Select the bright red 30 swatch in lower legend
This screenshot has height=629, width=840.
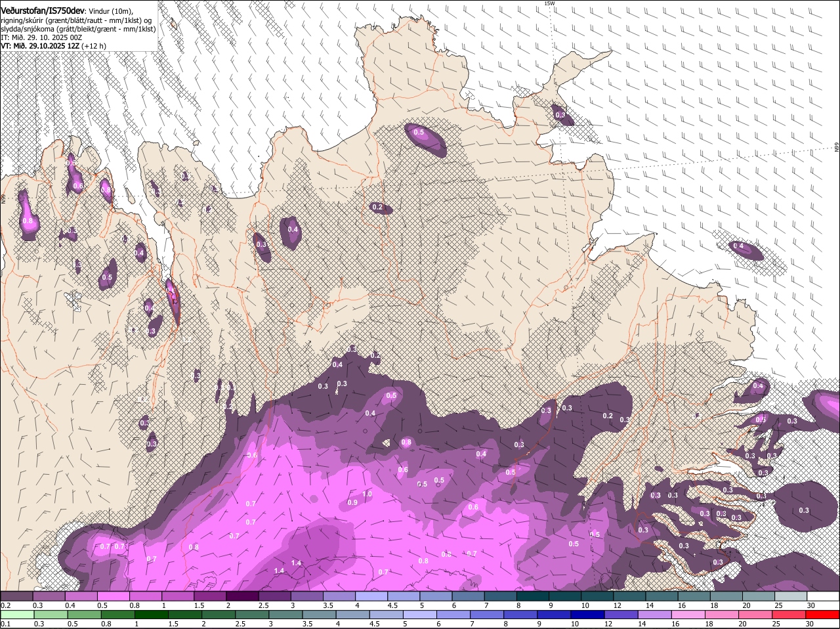coord(824,614)
